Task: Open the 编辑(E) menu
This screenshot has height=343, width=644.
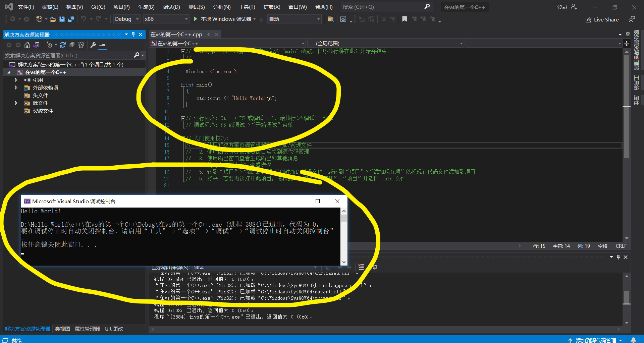Action: pos(50,7)
